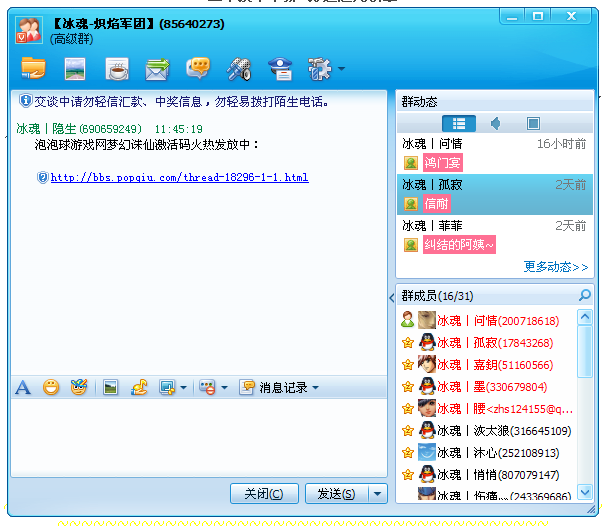The height and width of the screenshot is (526, 604).
Task: Open the smiley emoticon picker
Action: click(x=50, y=388)
